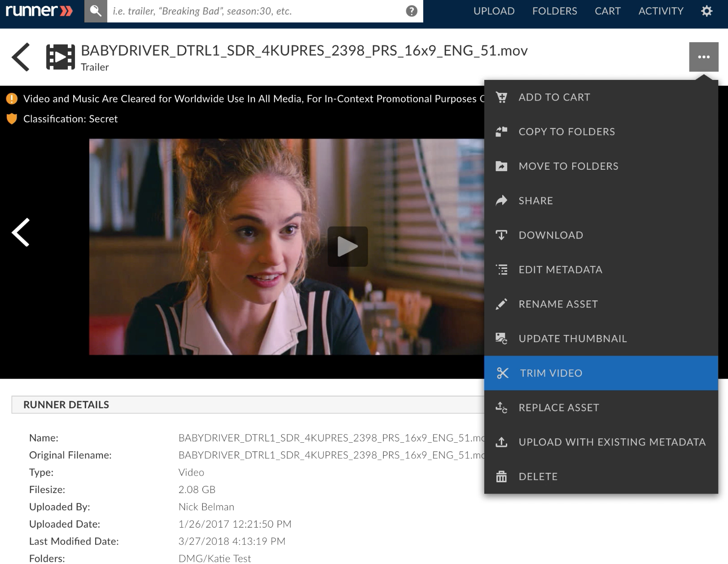Image resolution: width=728 pixels, height=564 pixels.
Task: Select Update Thumbnail
Action: [x=601, y=339]
